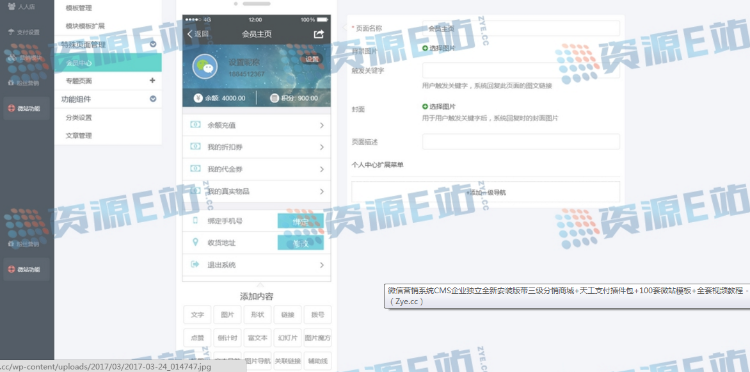
Task: Click the 余额: 4000.00 balance text
Action: pos(225,98)
